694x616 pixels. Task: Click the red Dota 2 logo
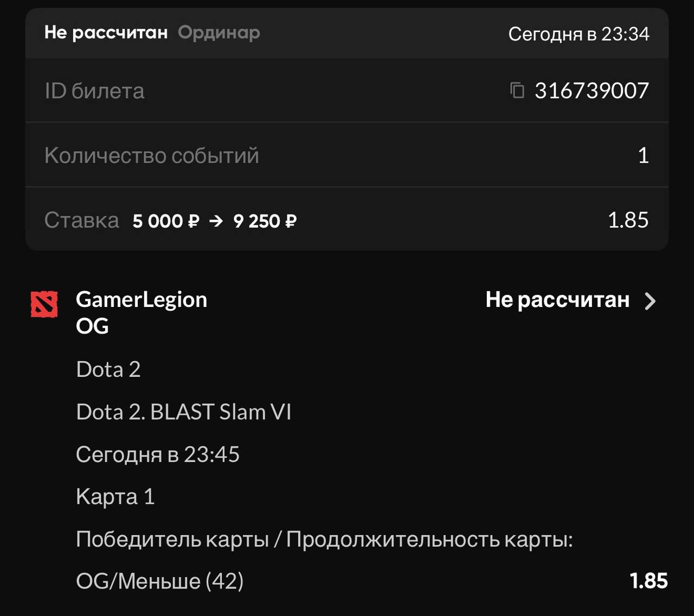(x=44, y=305)
